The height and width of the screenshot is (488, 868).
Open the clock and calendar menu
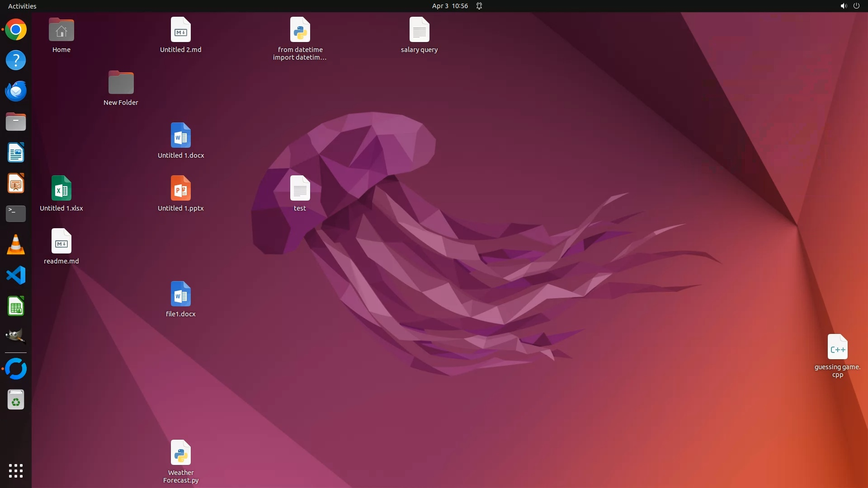pos(449,6)
